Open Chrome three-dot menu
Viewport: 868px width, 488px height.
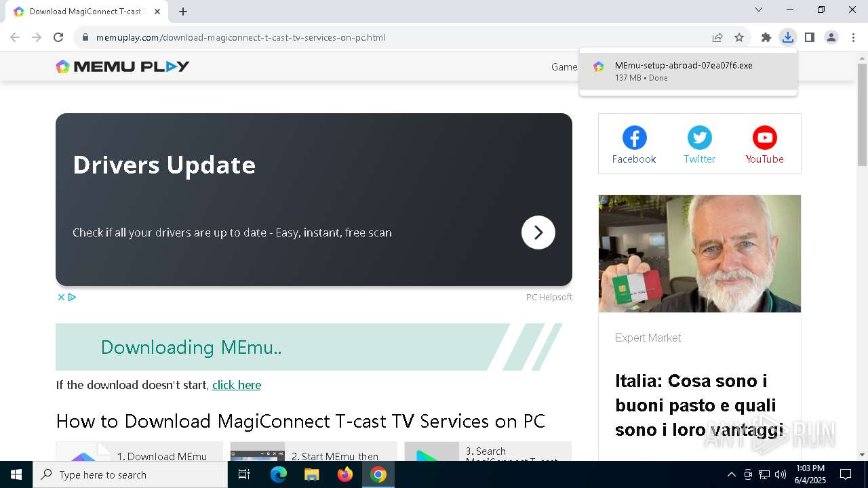pyautogui.click(x=853, y=37)
